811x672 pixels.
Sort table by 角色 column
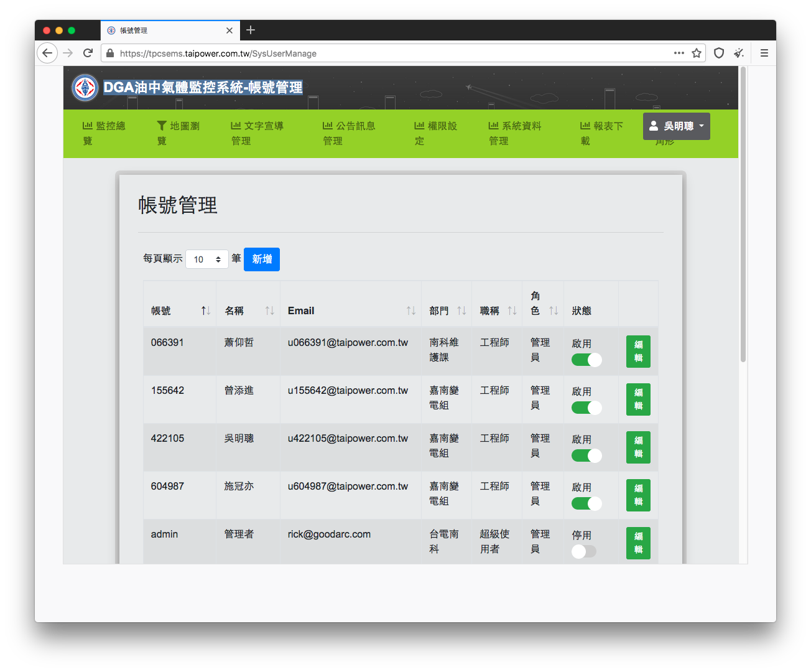click(543, 303)
